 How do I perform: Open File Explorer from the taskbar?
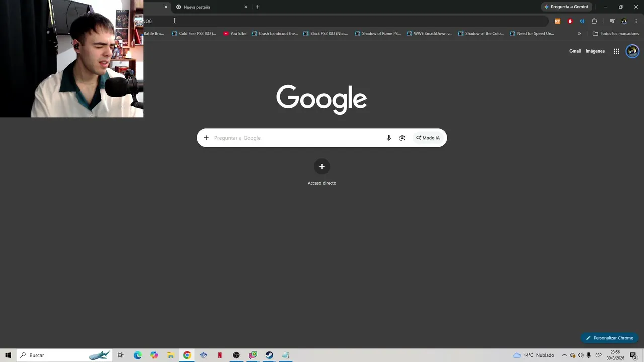tap(171, 355)
